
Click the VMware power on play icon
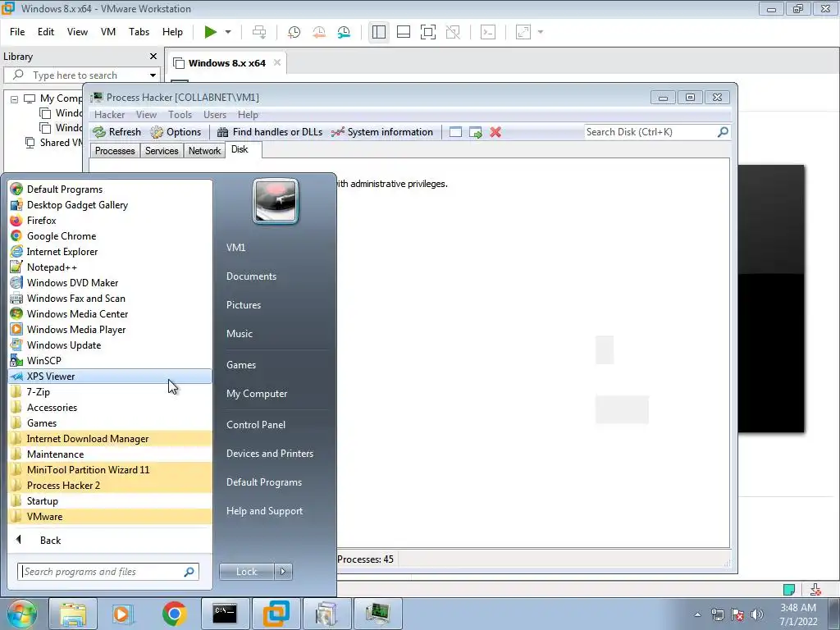tap(211, 32)
